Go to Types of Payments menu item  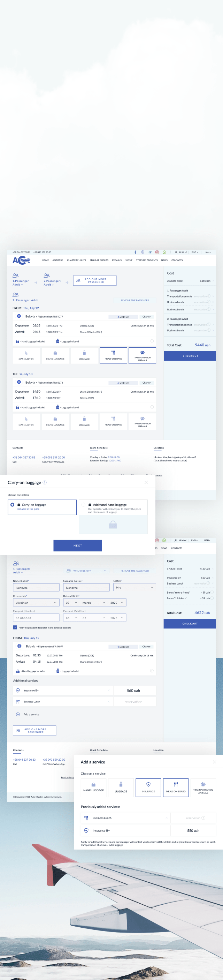(x=147, y=260)
